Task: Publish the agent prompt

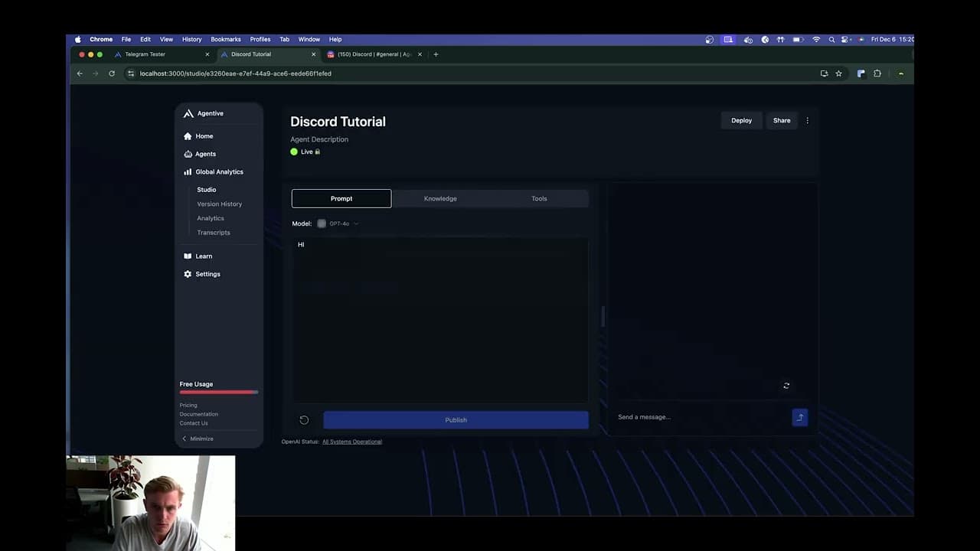Action: pos(456,420)
